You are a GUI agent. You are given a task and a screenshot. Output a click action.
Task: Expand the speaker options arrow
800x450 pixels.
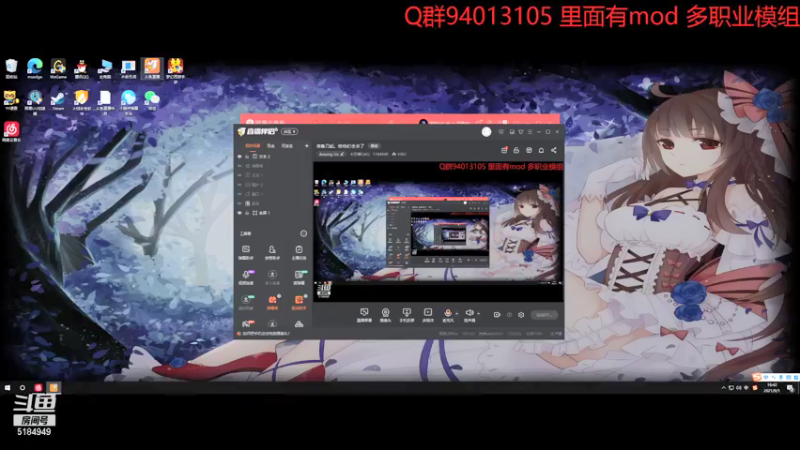[x=478, y=314]
